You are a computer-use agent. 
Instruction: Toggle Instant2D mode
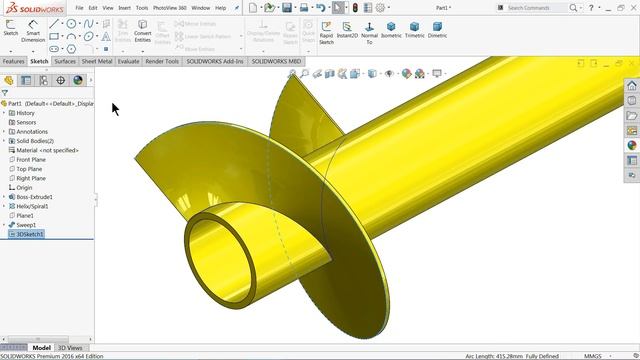(347, 30)
